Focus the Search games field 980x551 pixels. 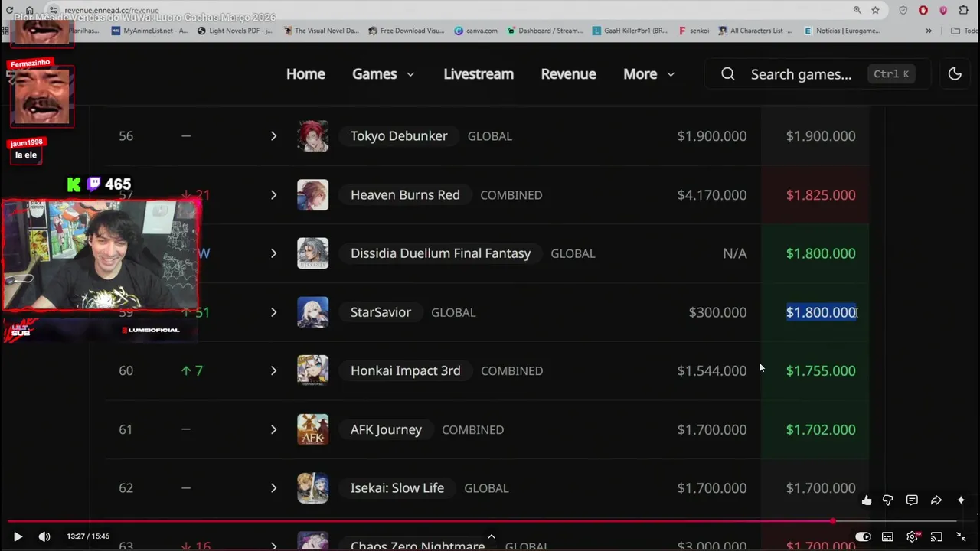point(817,74)
